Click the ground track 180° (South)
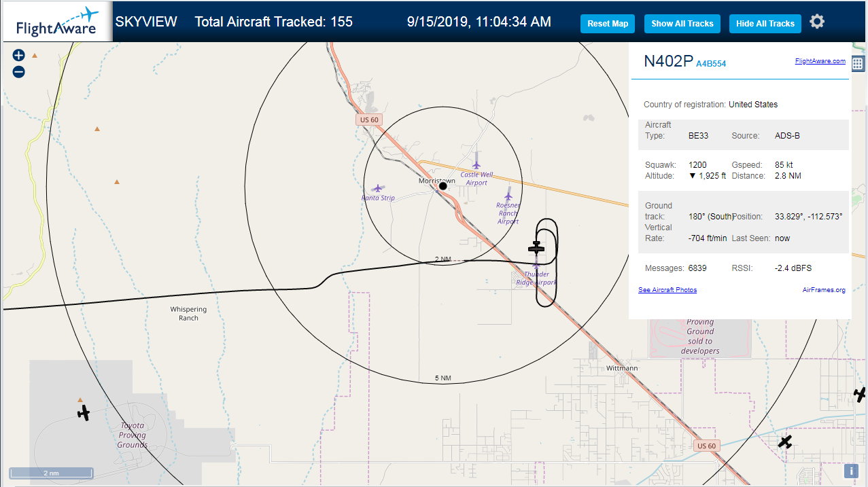 click(x=711, y=217)
